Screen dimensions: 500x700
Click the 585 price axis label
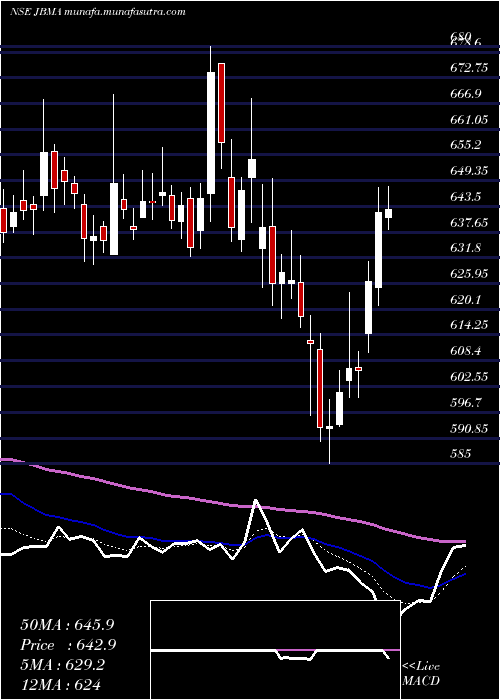pyautogui.click(x=461, y=454)
